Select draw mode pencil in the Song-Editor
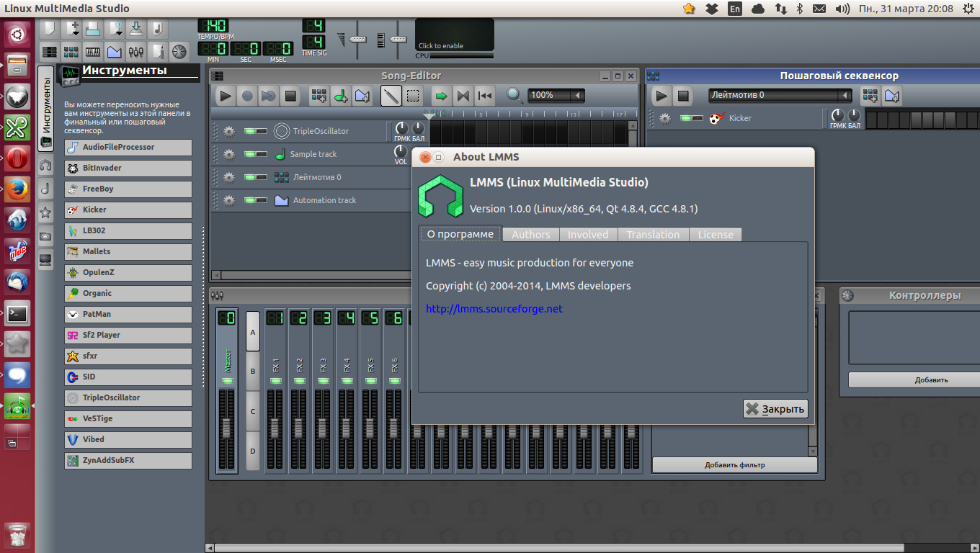 coord(391,94)
